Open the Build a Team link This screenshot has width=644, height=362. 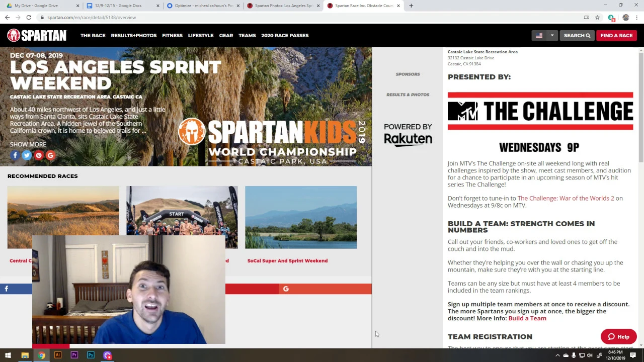[527, 318]
